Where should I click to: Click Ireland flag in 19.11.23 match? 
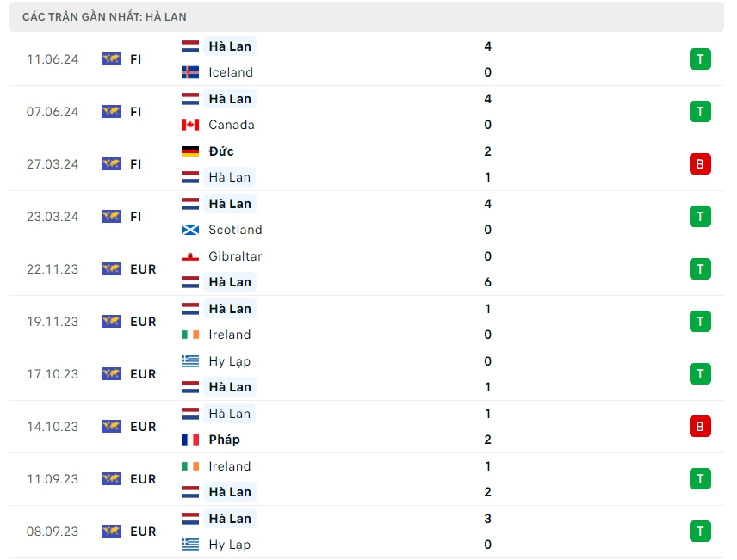(190, 335)
